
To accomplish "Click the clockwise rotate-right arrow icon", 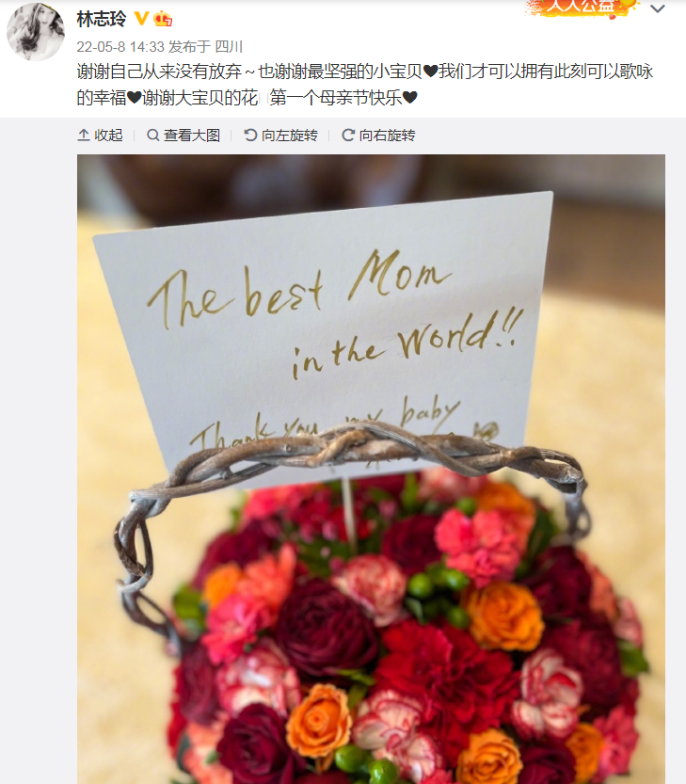I will [x=348, y=135].
